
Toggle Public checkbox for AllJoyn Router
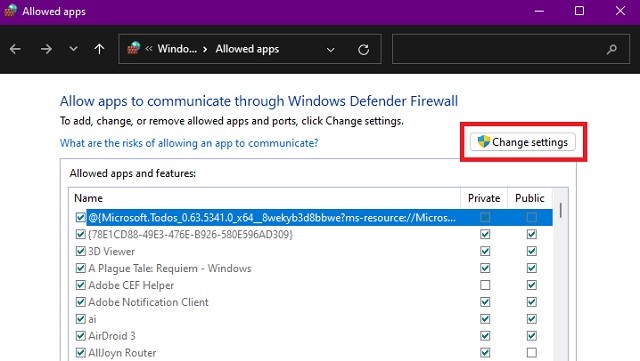(531, 352)
